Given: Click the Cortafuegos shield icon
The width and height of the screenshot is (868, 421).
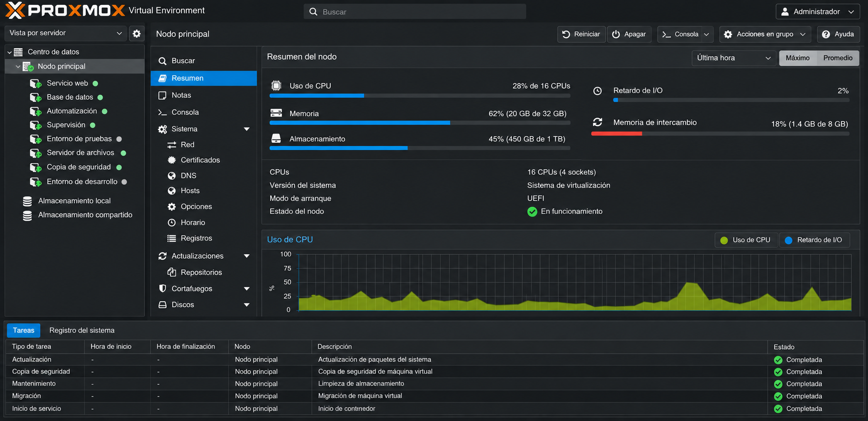Looking at the screenshot, I should (x=163, y=289).
